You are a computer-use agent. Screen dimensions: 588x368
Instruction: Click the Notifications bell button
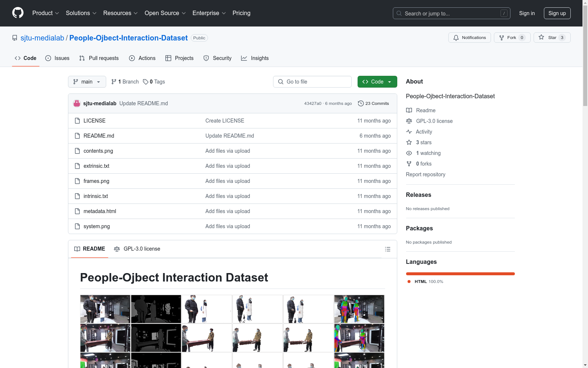click(469, 38)
